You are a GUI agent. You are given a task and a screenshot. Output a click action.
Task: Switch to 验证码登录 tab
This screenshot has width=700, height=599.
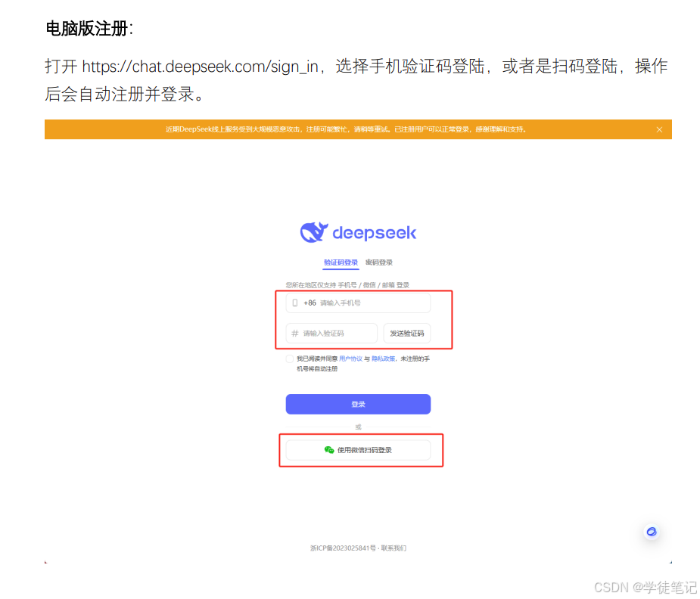point(341,262)
